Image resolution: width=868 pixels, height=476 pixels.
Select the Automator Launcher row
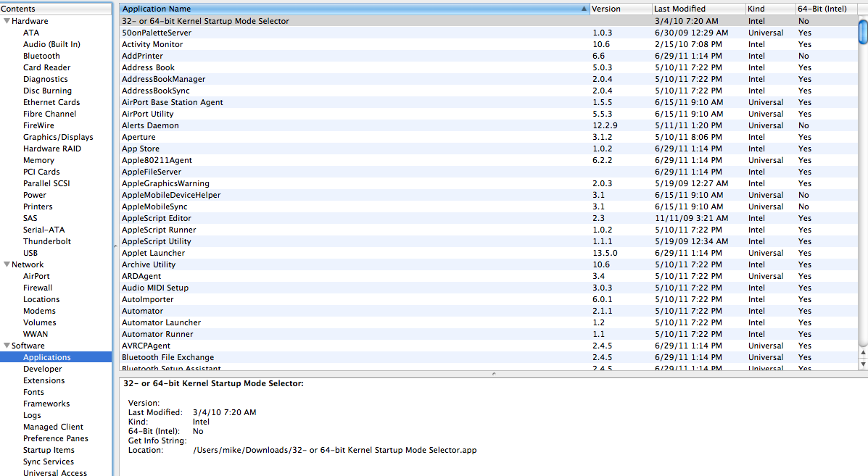click(x=488, y=323)
